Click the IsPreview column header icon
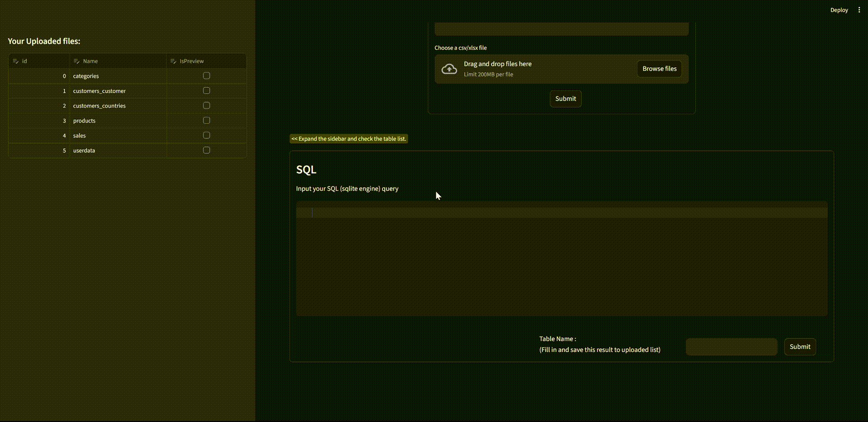 [x=173, y=61]
